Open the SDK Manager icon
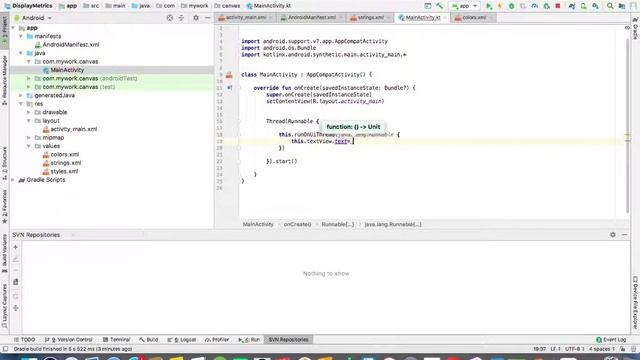The height and width of the screenshot is (360, 640). pyautogui.click(x=596, y=6)
